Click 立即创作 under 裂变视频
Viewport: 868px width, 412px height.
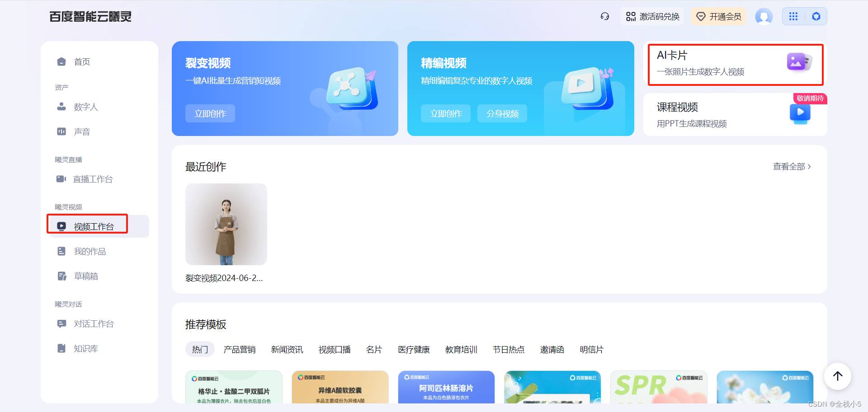tap(210, 113)
